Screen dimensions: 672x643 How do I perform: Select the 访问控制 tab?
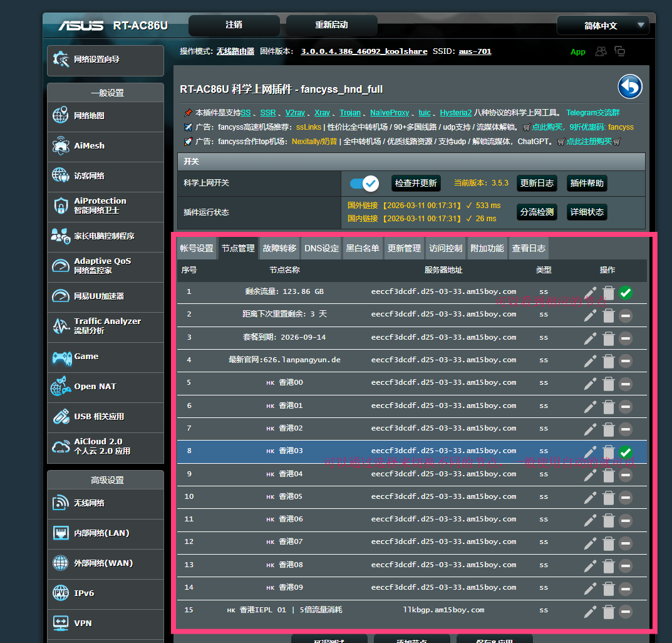(446, 248)
